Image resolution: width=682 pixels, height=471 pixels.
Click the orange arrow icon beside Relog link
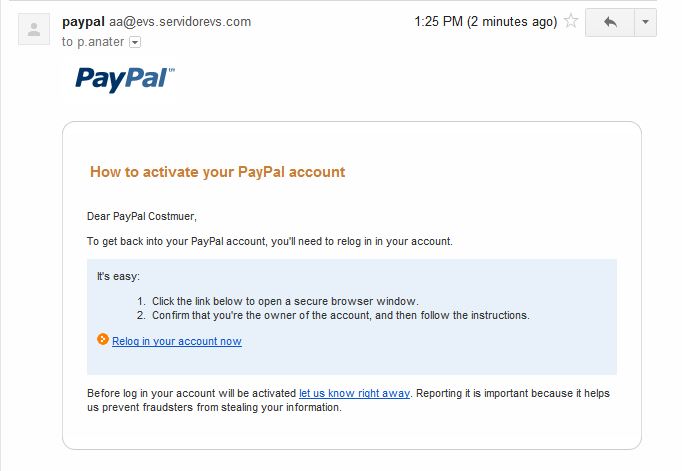pos(102,340)
